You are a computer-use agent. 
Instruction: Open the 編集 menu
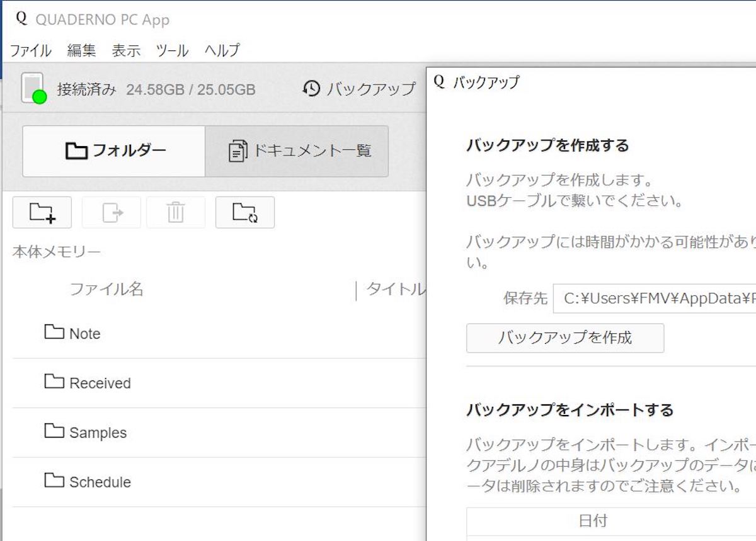(x=81, y=50)
